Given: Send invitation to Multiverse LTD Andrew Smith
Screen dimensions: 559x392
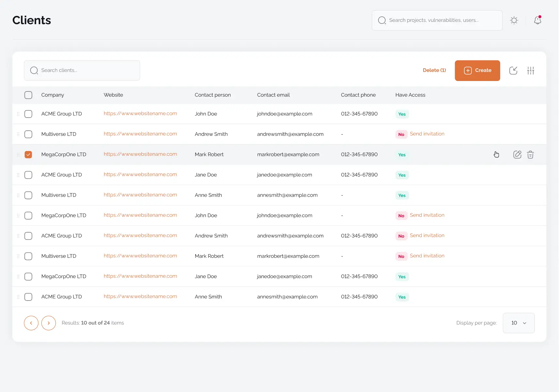Looking at the screenshot, I should 427,134.
